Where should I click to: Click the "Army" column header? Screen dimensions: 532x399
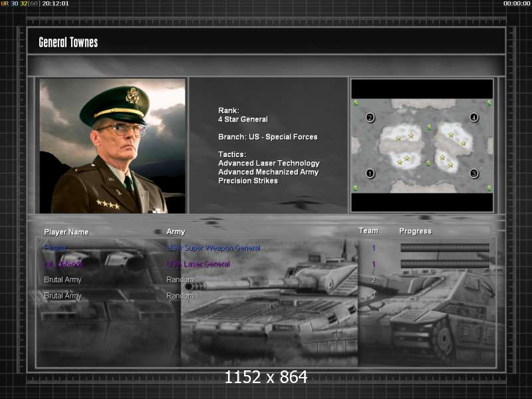pos(176,231)
